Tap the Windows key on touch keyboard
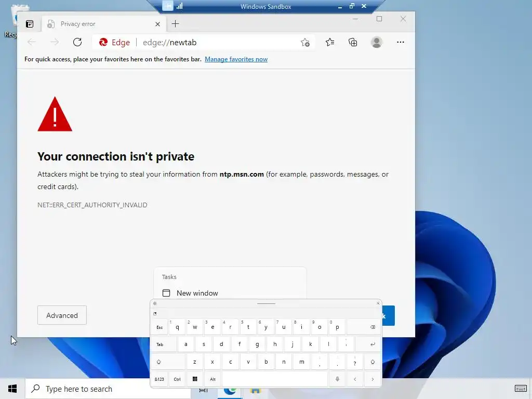This screenshot has width=532, height=399. [x=195, y=379]
